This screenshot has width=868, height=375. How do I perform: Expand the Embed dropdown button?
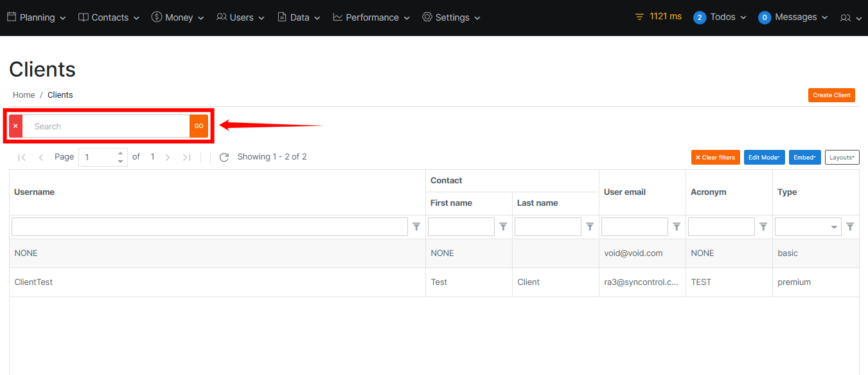click(x=804, y=158)
